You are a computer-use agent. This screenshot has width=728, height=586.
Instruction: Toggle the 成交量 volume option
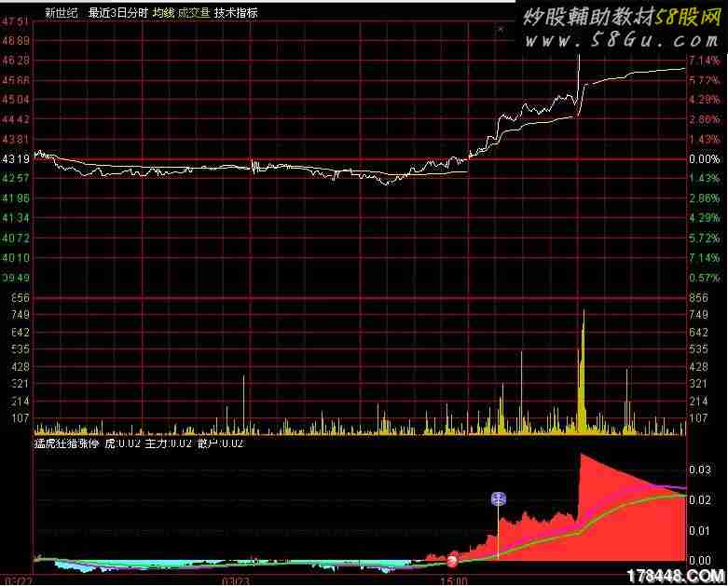(194, 13)
